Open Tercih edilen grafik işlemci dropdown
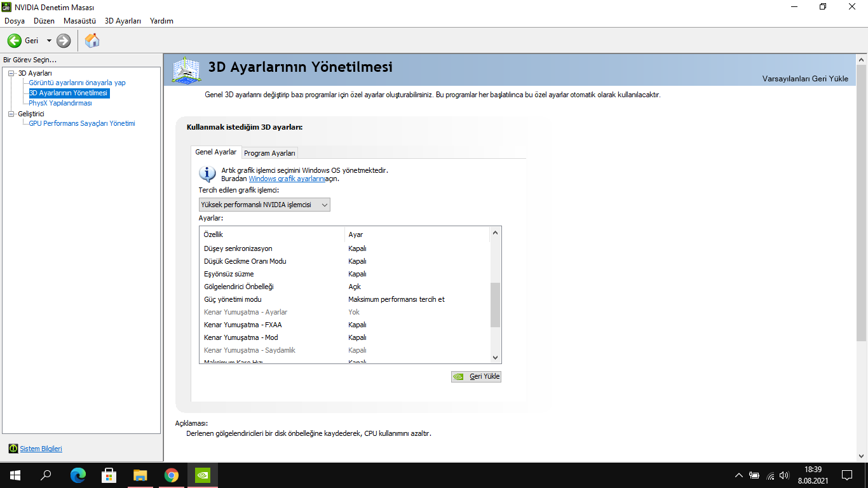The width and height of the screenshot is (868, 488). [264, 205]
